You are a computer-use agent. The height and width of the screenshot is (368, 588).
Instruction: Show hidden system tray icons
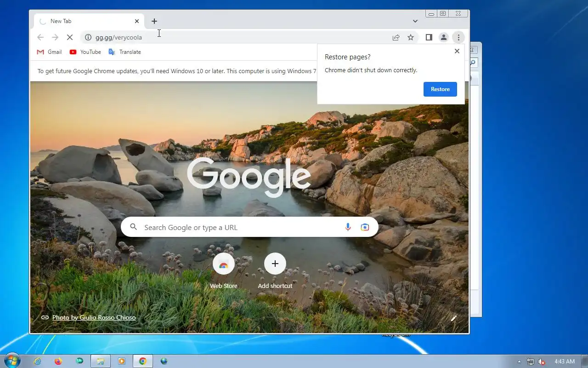pyautogui.click(x=520, y=362)
